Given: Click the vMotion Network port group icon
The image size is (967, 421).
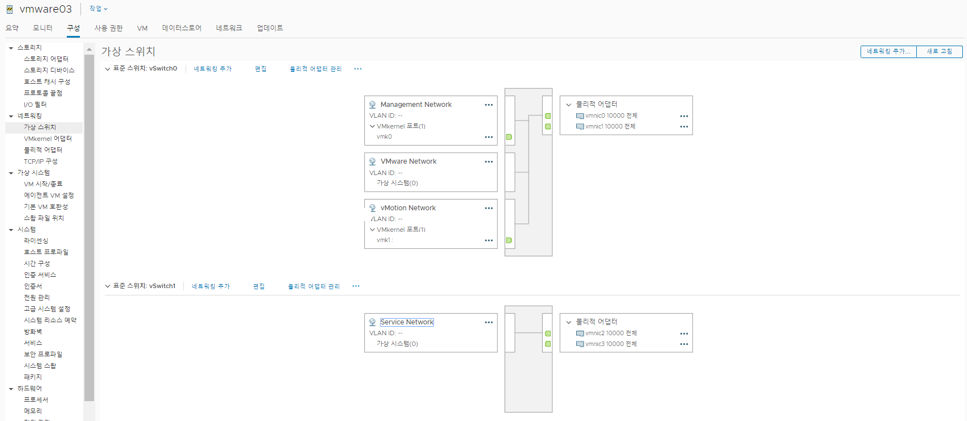Looking at the screenshot, I should [x=372, y=208].
